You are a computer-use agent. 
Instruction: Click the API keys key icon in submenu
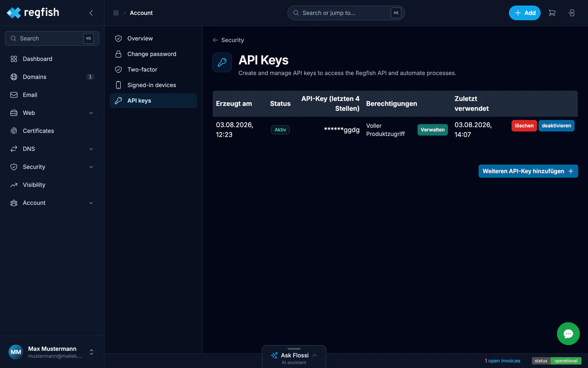pos(118,101)
